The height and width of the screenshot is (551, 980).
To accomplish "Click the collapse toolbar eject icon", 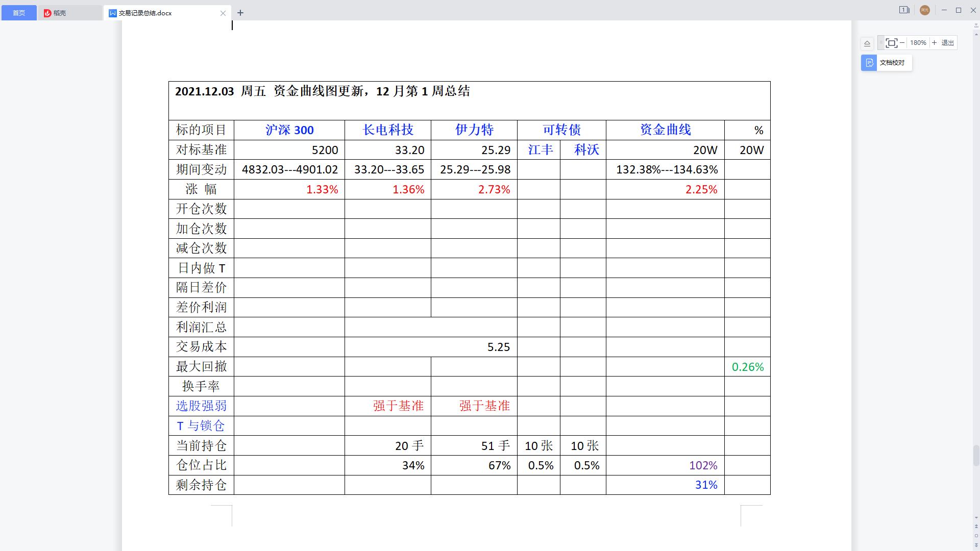I will pyautogui.click(x=867, y=43).
